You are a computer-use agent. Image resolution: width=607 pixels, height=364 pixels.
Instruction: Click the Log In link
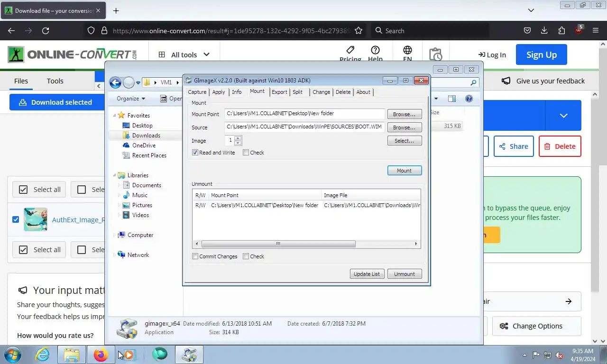click(x=492, y=55)
